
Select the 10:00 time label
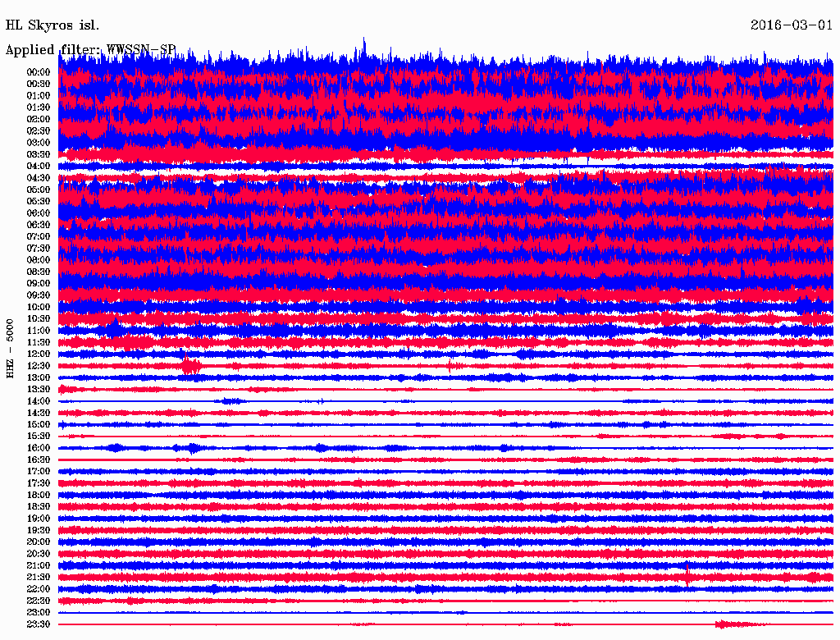point(39,308)
